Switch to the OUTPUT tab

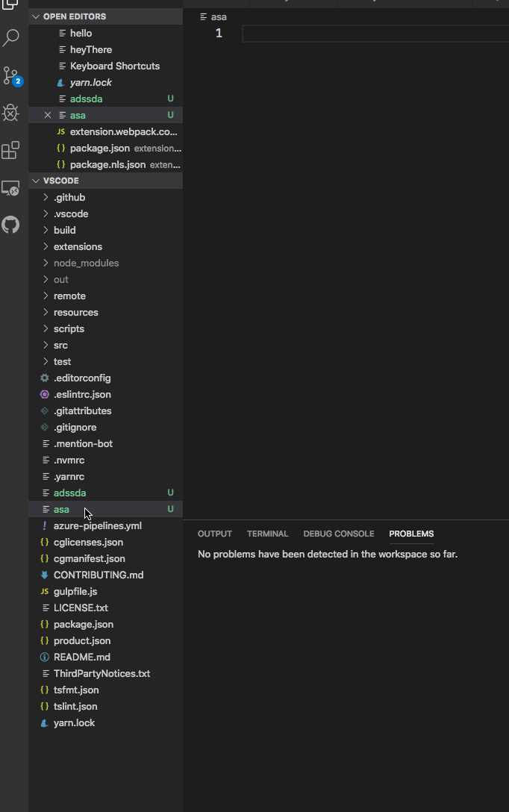pyautogui.click(x=214, y=534)
